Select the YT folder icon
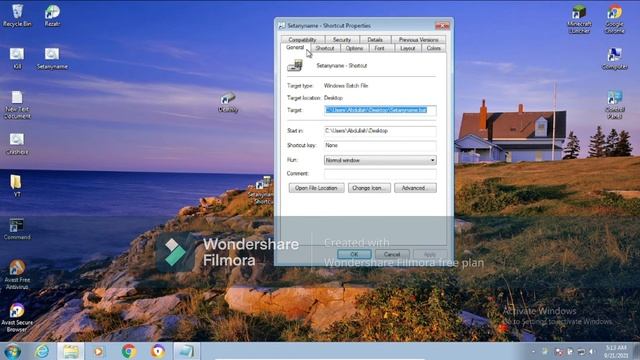This screenshot has height=360, width=640. 16,186
